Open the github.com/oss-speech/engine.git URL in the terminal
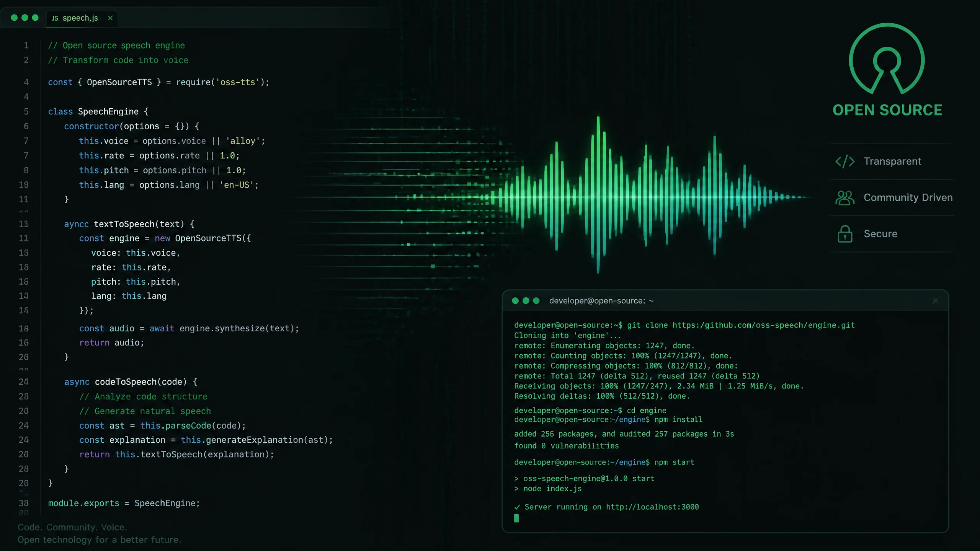 763,325
